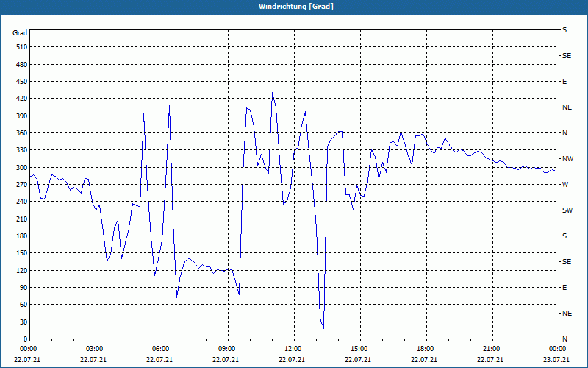The width and height of the screenshot is (588, 368).
Task: Click the 270 y-axis value
Action: 22,185
